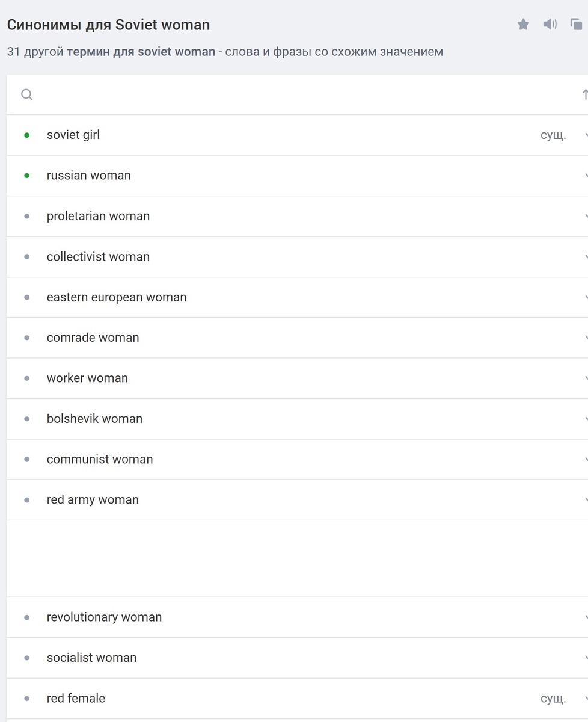Add Soviet woman to favorites with star
This screenshot has width=588, height=722.
(x=523, y=25)
